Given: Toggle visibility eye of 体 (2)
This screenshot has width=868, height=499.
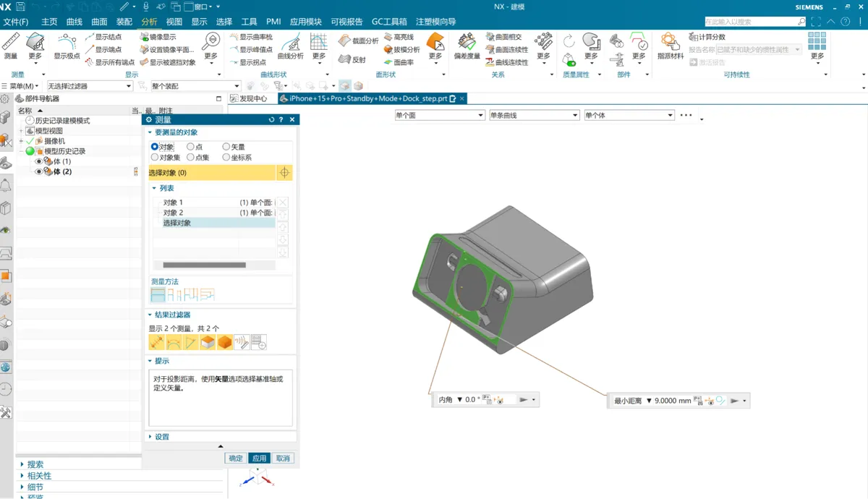Looking at the screenshot, I should click(38, 171).
